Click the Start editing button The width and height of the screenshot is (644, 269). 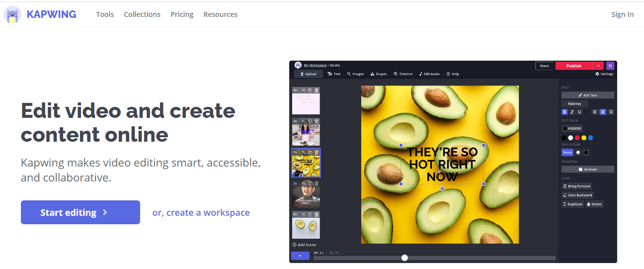tap(80, 212)
